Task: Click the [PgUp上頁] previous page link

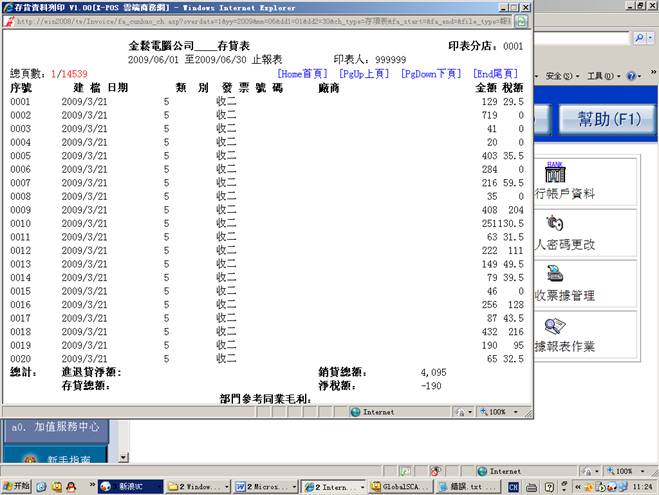Action: point(364,74)
